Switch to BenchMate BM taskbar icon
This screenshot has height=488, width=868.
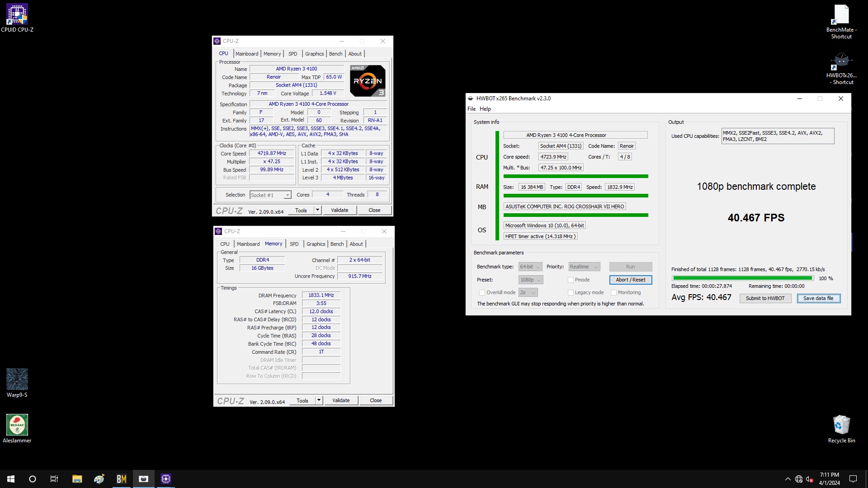tap(121, 479)
